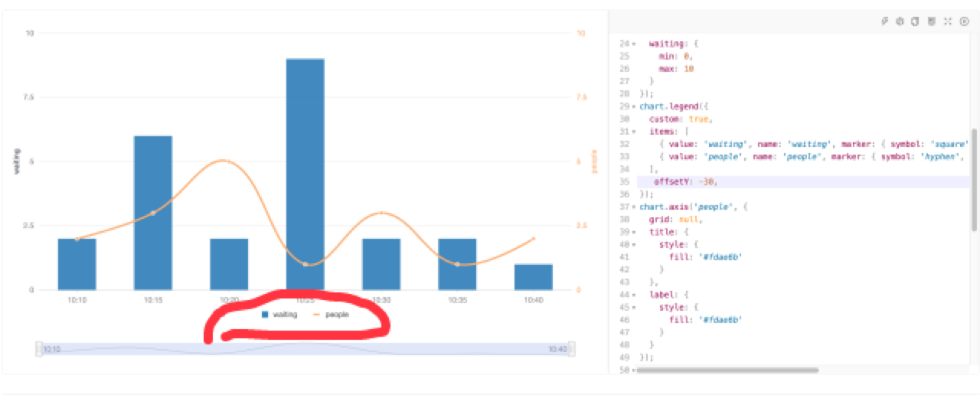
Task: Click the tallest blue bar at 10:25
Action: pyautogui.click(x=305, y=175)
